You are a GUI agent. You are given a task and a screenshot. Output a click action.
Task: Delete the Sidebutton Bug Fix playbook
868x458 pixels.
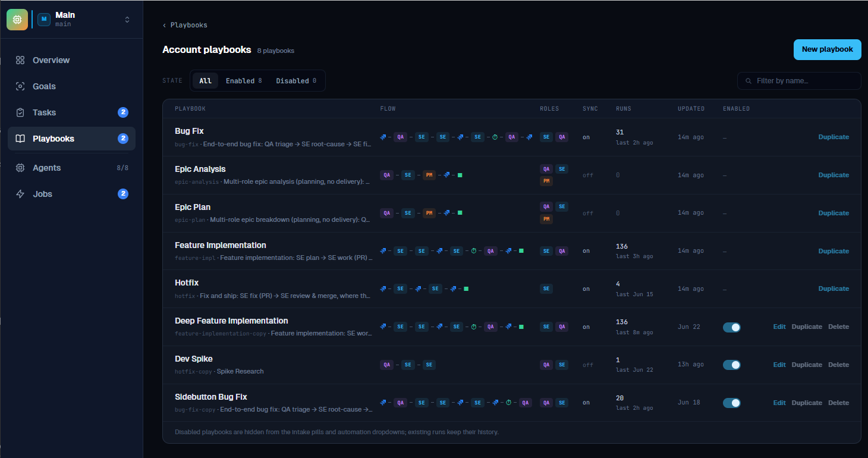pos(839,403)
